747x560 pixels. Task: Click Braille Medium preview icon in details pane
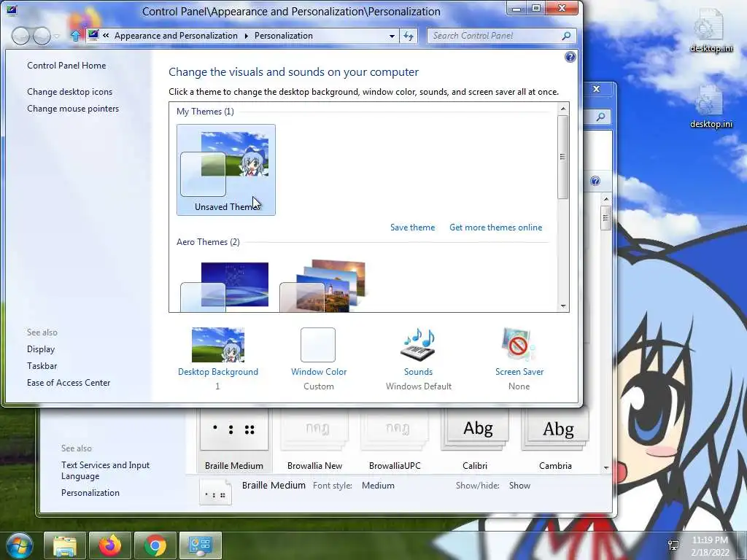click(215, 492)
